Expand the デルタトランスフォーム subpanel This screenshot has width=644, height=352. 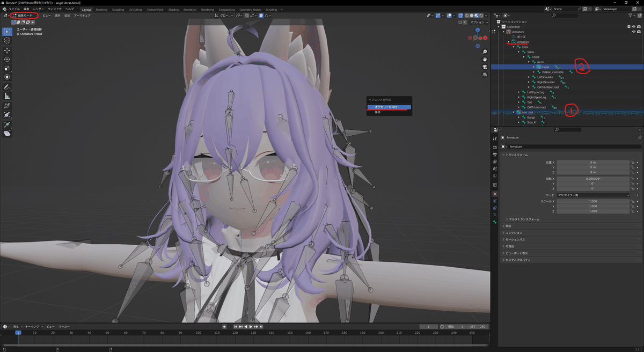523,219
